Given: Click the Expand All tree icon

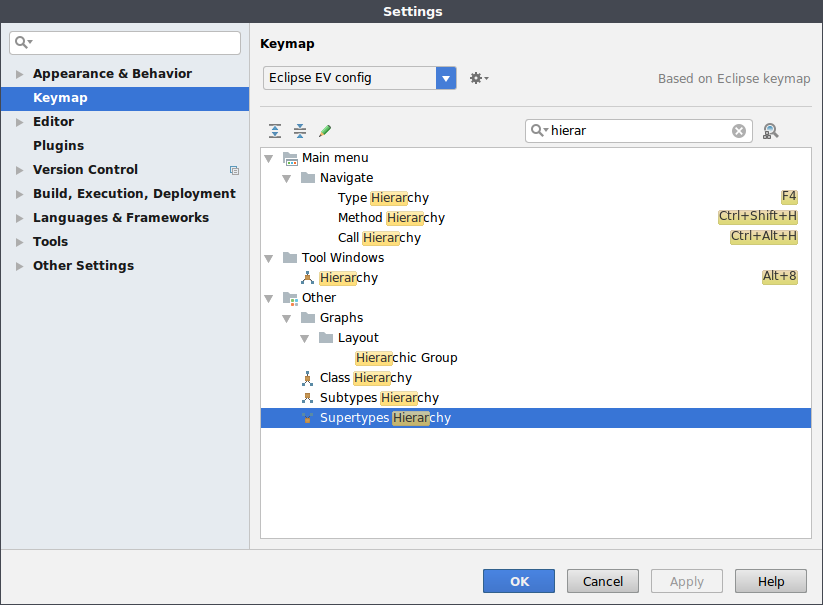Looking at the screenshot, I should coord(275,131).
